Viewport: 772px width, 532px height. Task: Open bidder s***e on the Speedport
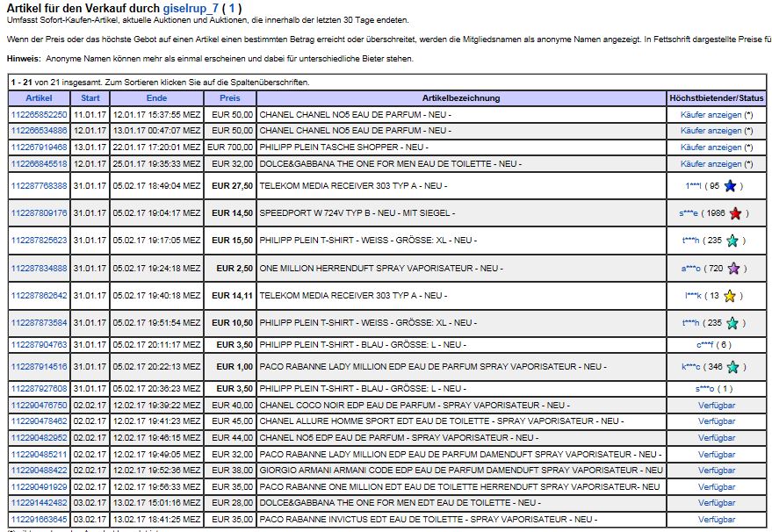pyautogui.click(x=689, y=213)
